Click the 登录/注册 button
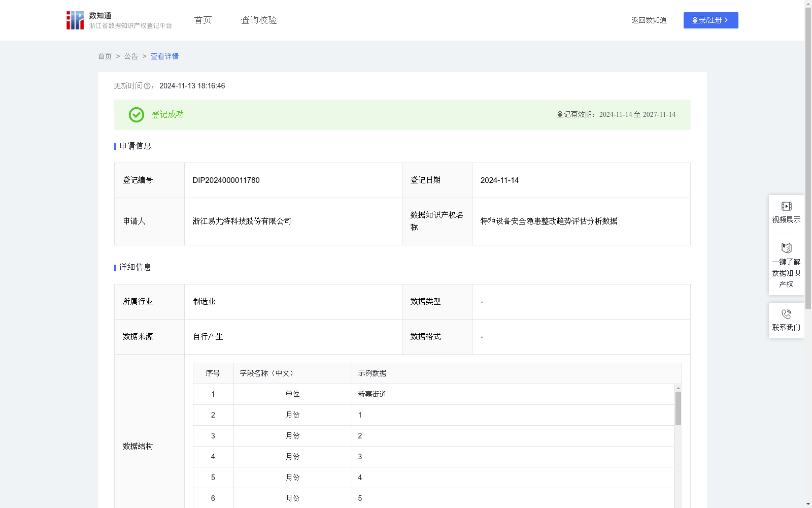812x508 pixels. (710, 20)
